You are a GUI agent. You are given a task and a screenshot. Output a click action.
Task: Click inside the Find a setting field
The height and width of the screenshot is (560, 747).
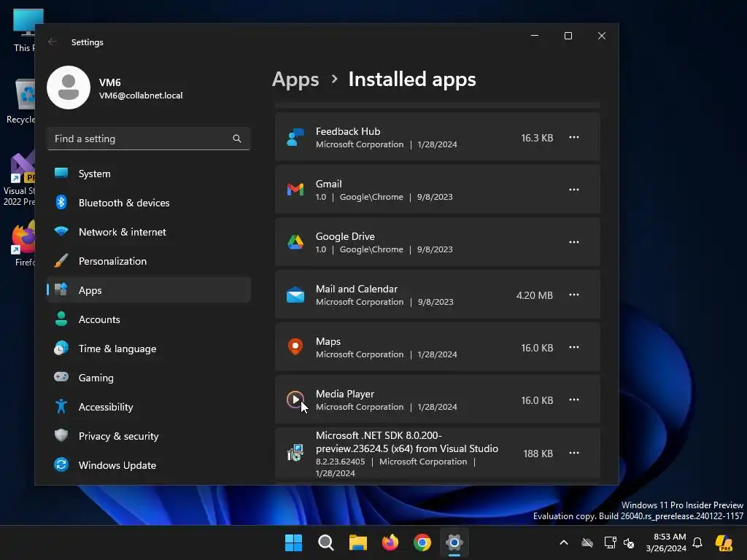pyautogui.click(x=149, y=139)
